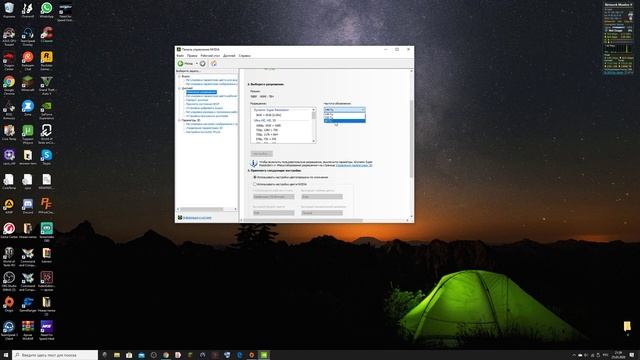This screenshot has width=640, height=360.
Task: Open Google Chrome desktop shortcut
Action: [x=9, y=85]
